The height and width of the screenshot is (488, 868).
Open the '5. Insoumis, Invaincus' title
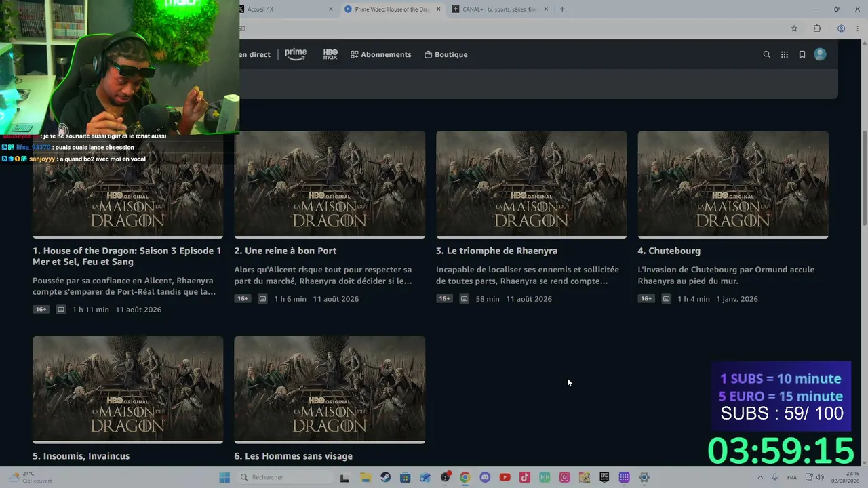81,456
